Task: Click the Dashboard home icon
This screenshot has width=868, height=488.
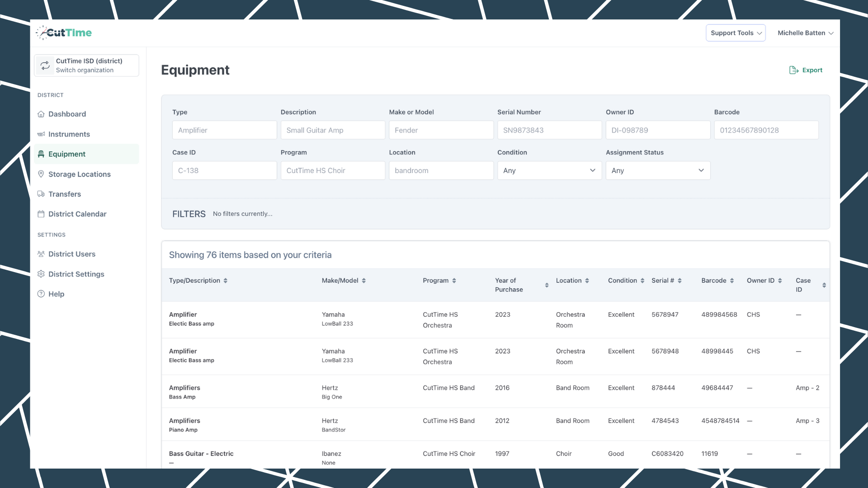Action: coord(41,114)
